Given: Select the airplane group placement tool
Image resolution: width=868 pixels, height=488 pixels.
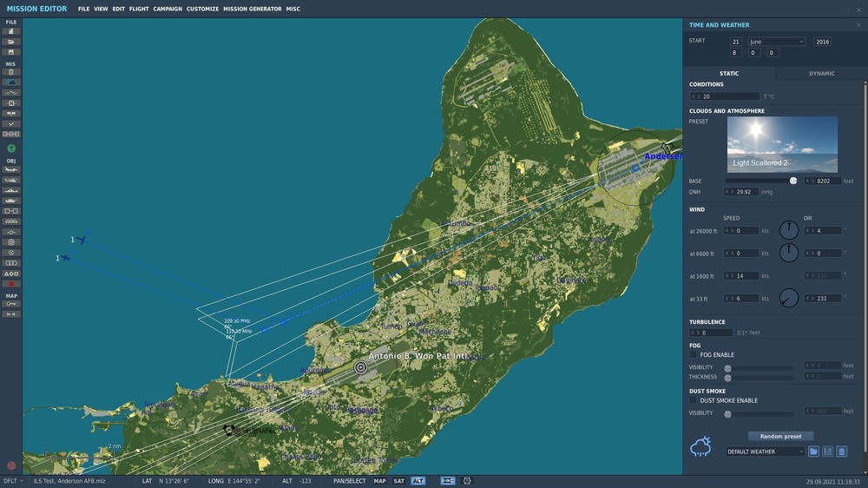Looking at the screenshot, I should point(11,169).
